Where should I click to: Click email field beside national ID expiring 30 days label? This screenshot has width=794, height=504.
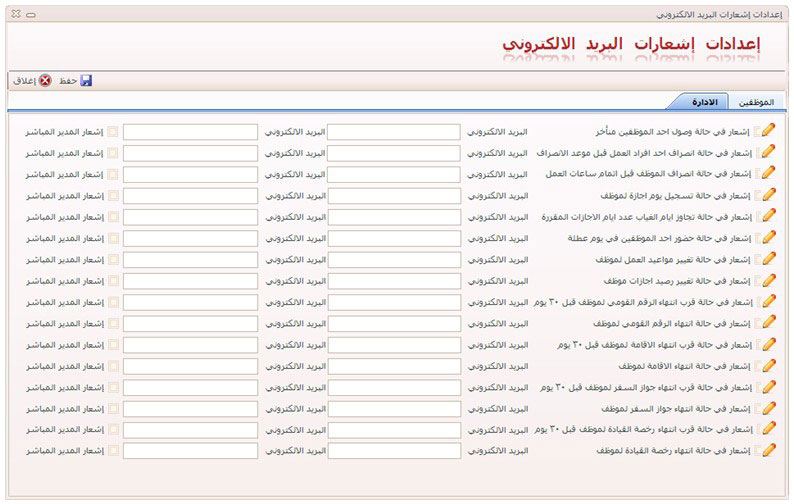tap(394, 302)
